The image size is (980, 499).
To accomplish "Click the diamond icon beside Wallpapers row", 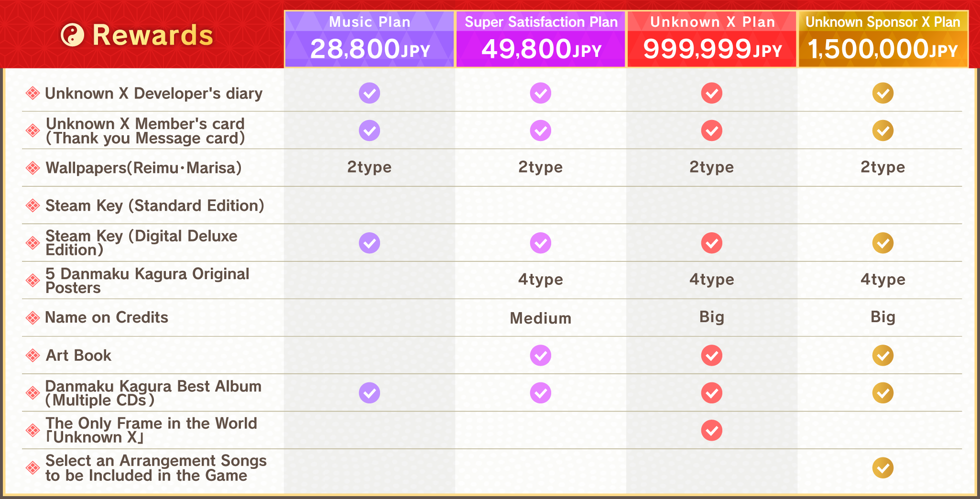I will [x=33, y=168].
